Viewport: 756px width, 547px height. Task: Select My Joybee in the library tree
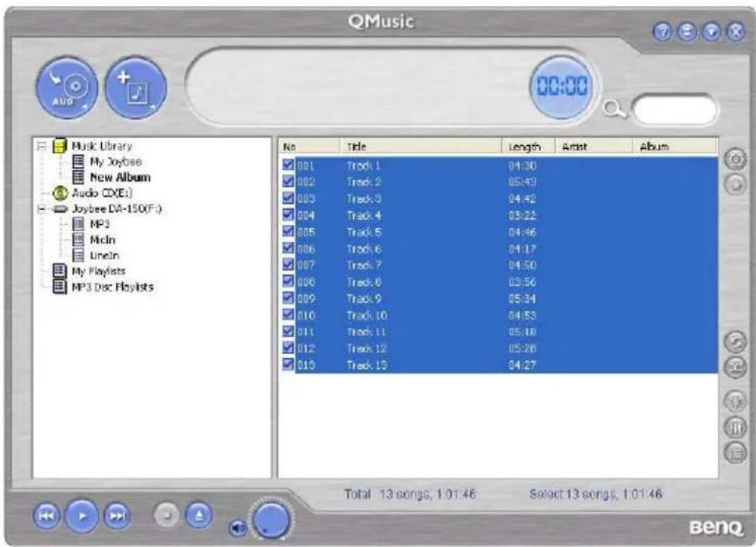coord(115,162)
